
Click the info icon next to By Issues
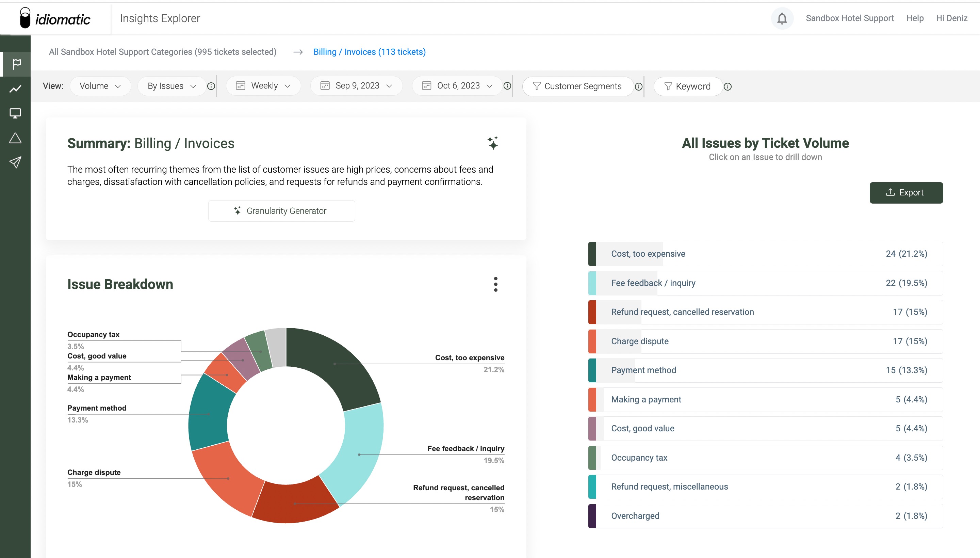pyautogui.click(x=211, y=86)
